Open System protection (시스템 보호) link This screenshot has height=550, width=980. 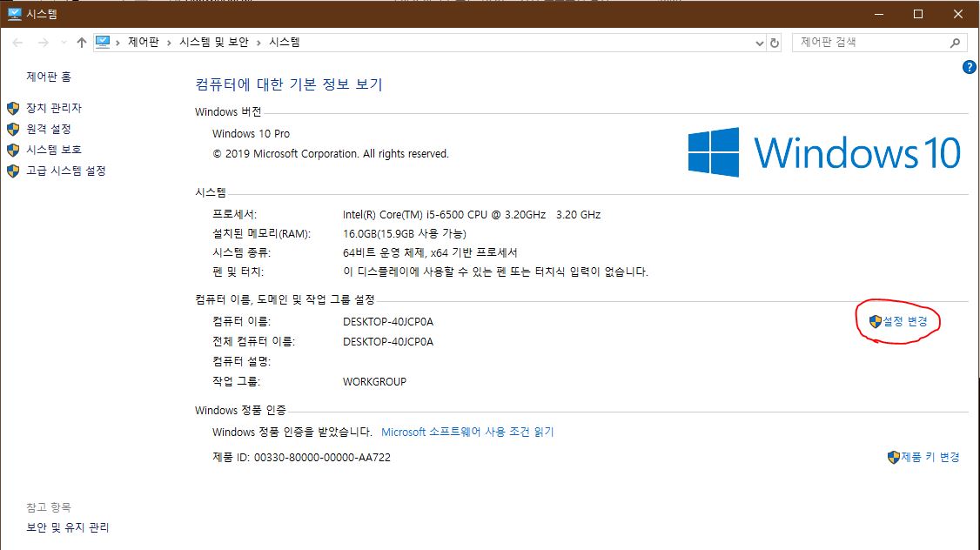tap(54, 150)
